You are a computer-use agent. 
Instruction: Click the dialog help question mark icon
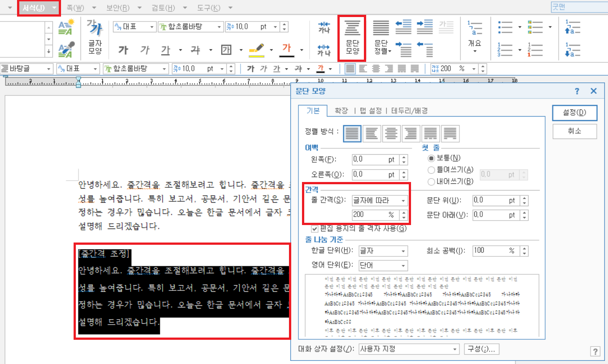[x=577, y=91]
